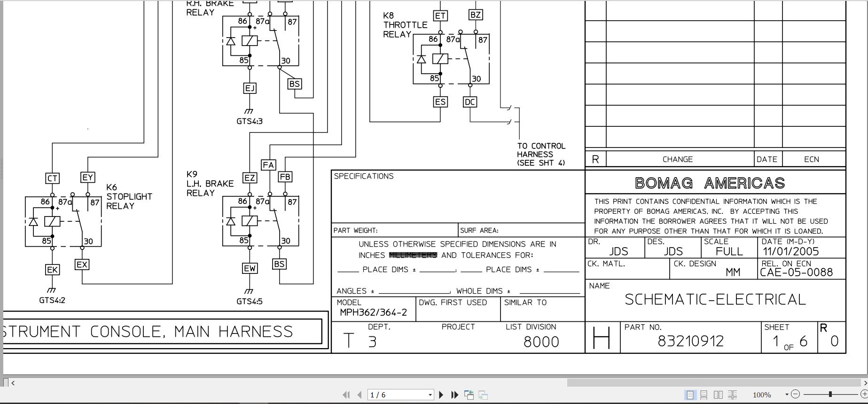The height and width of the screenshot is (404, 868).
Task: Toggle facing two-page view
Action: coord(718,395)
